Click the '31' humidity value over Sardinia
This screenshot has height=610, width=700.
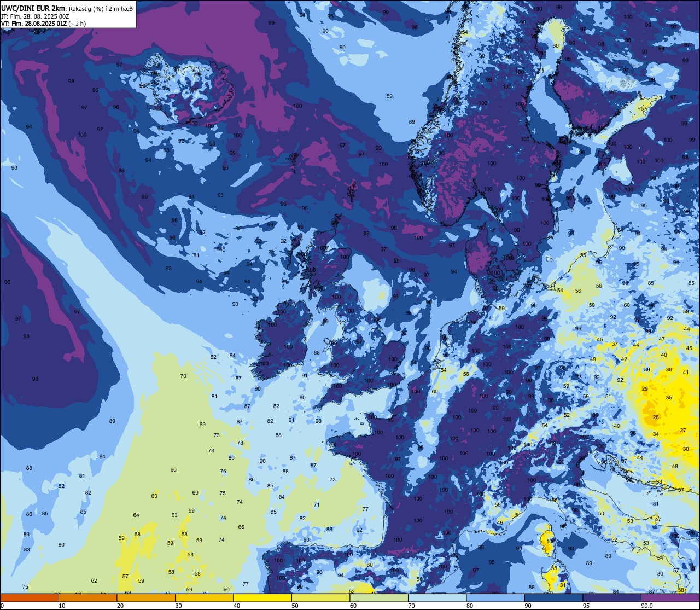pos(563,585)
